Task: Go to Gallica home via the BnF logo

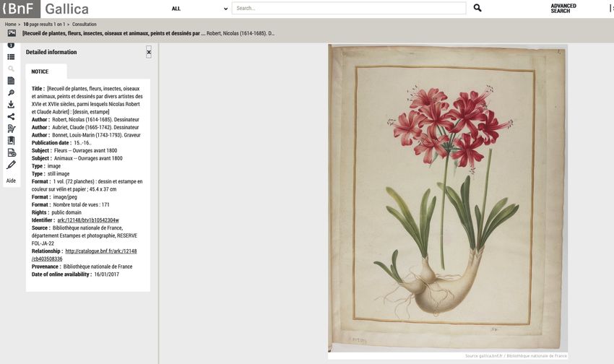Action: pos(20,9)
